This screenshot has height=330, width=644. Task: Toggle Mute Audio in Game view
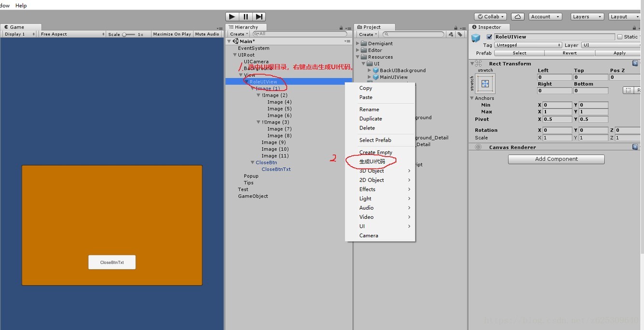click(207, 34)
